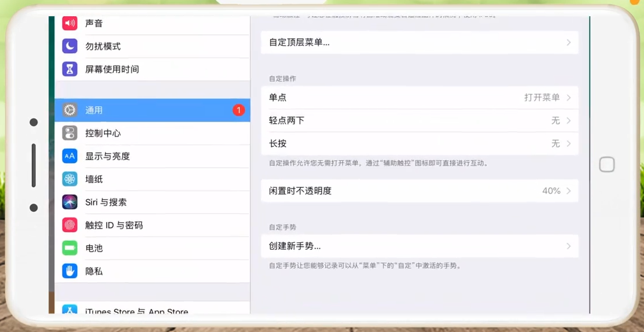Tap the 自定手势 section header

click(282, 227)
